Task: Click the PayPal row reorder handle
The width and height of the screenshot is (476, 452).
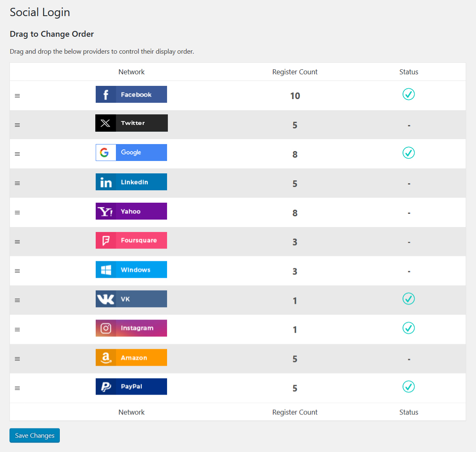Action: coord(17,388)
